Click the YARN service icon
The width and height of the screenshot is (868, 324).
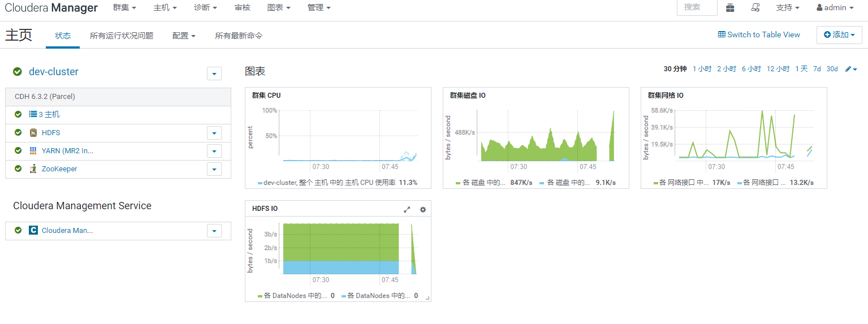(33, 151)
